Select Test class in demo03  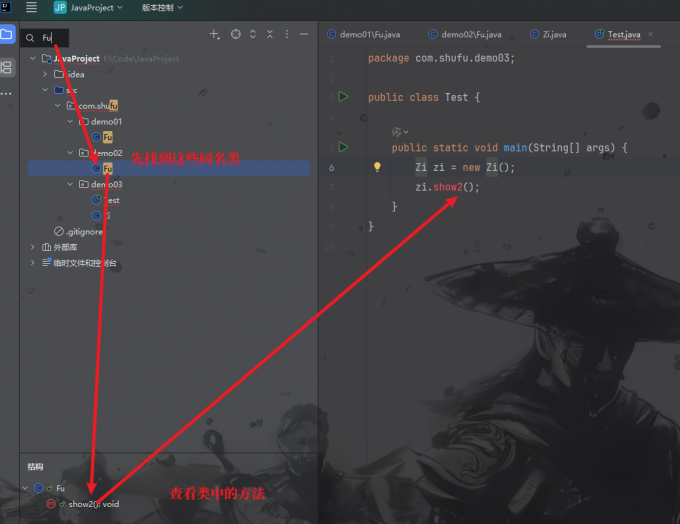click(x=106, y=200)
